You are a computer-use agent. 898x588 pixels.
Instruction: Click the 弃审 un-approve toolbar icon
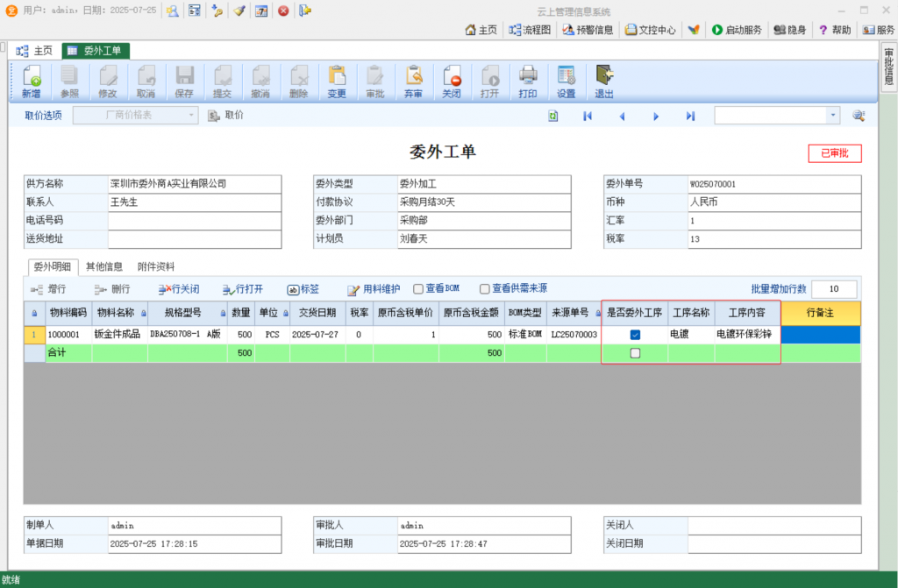pyautogui.click(x=413, y=81)
